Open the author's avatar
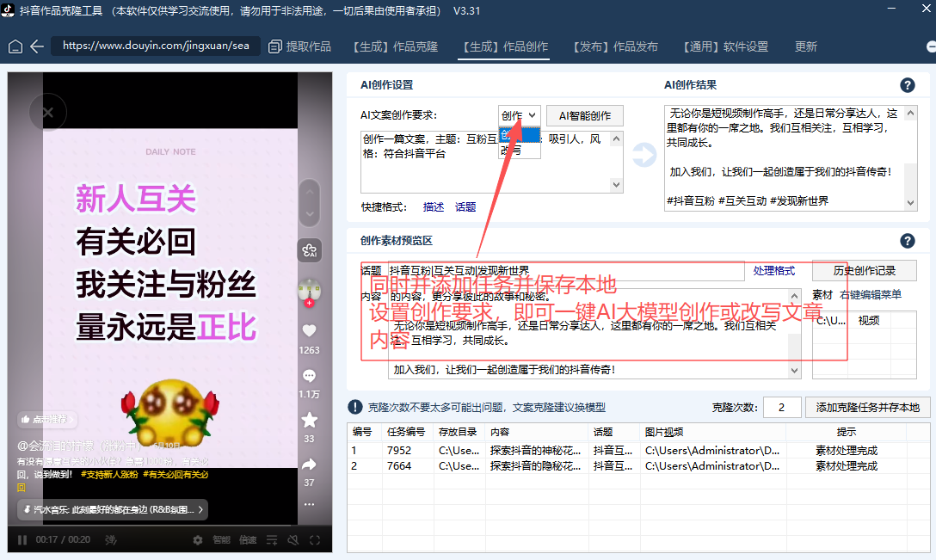Screen dimensions: 936x560 coord(309,290)
